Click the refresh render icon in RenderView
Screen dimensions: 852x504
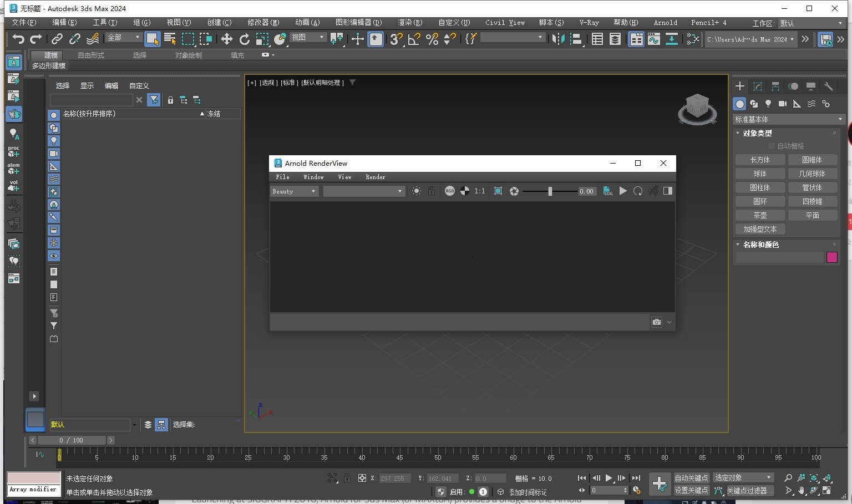coord(638,191)
